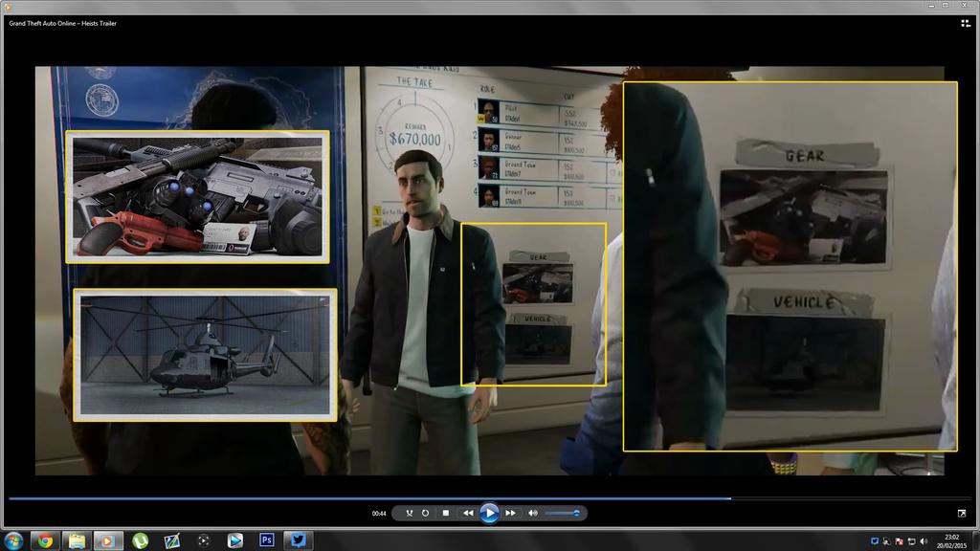Open the pencil-and-square app on the taskbar
This screenshot has width=980, height=551.
(x=172, y=540)
